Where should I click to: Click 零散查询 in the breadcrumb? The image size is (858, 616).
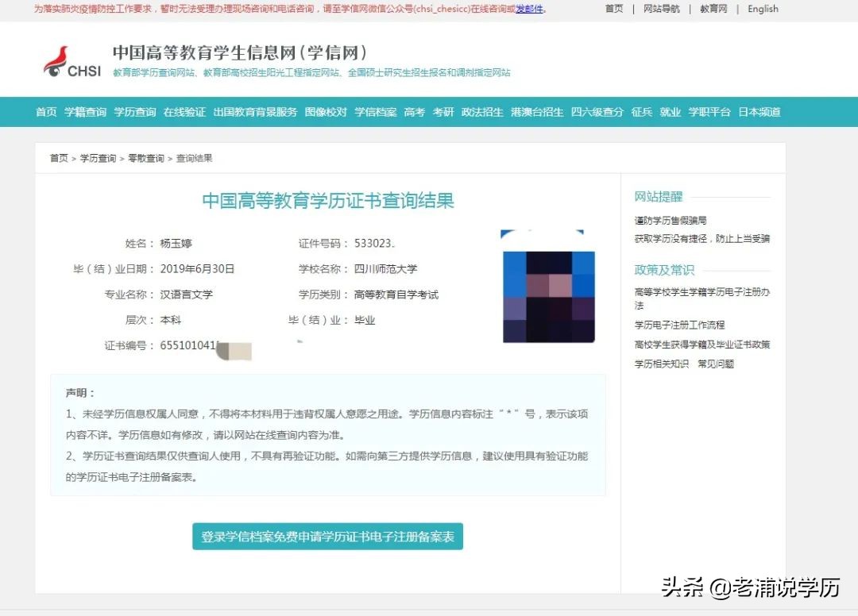(146, 158)
